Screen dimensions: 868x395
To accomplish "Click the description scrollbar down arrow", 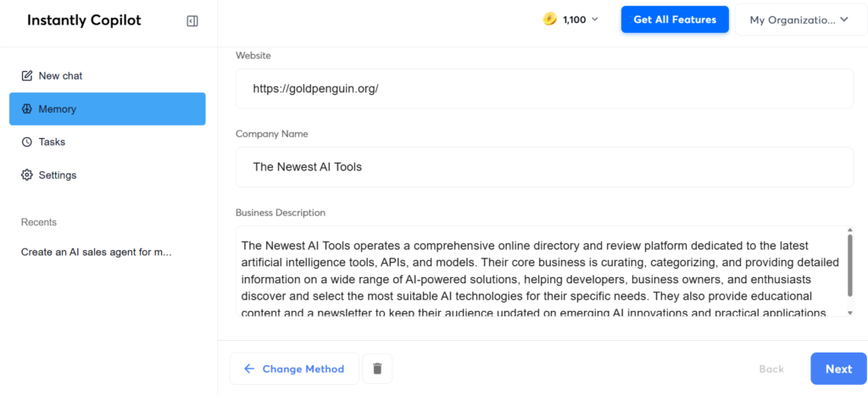I will coord(849,312).
